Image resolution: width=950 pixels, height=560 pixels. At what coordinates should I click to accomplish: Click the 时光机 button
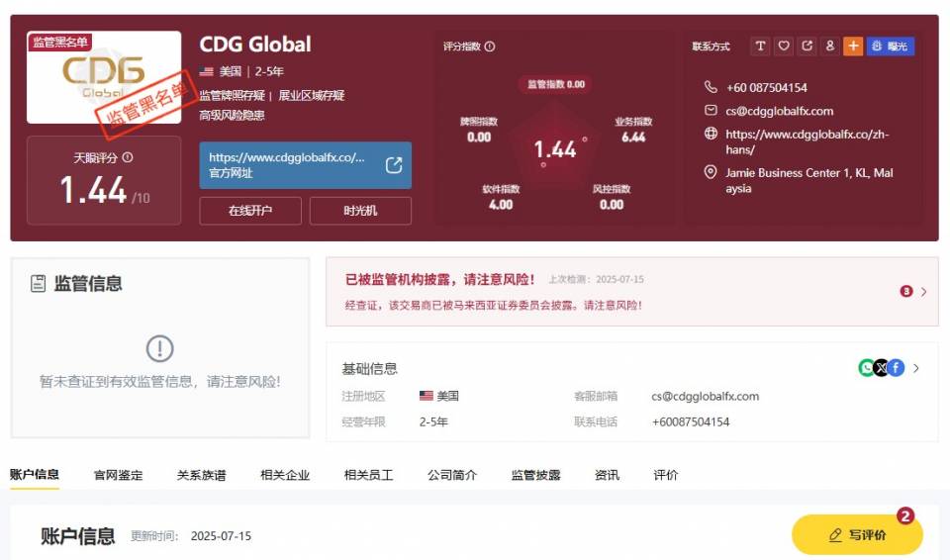coord(360,211)
